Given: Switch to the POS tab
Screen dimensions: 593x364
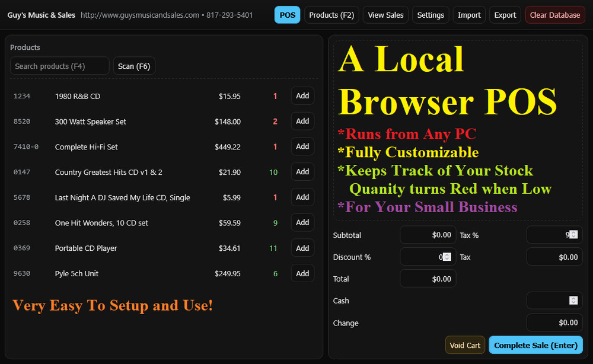Looking at the screenshot, I should click(x=287, y=14).
